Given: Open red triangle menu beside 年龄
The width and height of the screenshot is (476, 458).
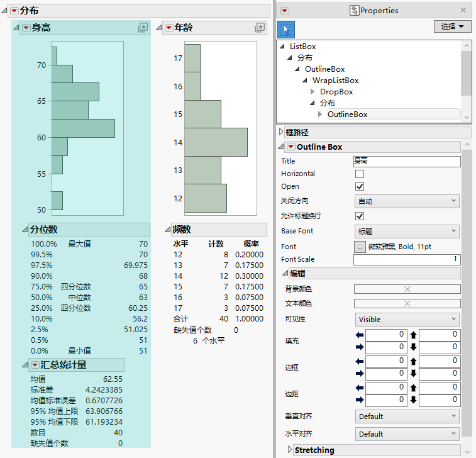Looking at the screenshot, I should pyautogui.click(x=169, y=28).
